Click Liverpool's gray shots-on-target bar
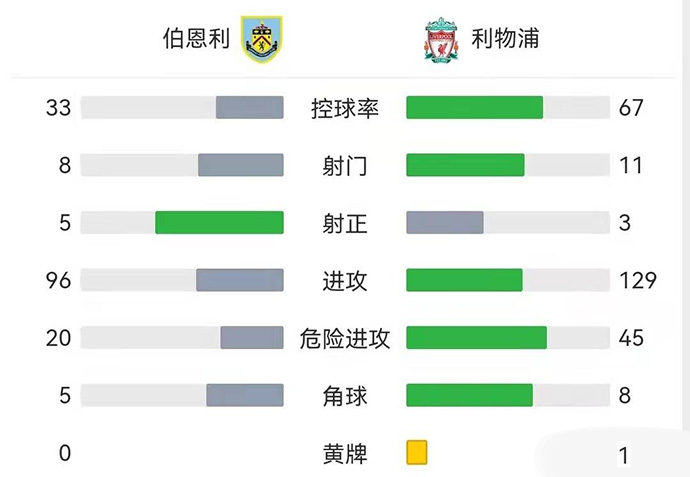 [445, 222]
